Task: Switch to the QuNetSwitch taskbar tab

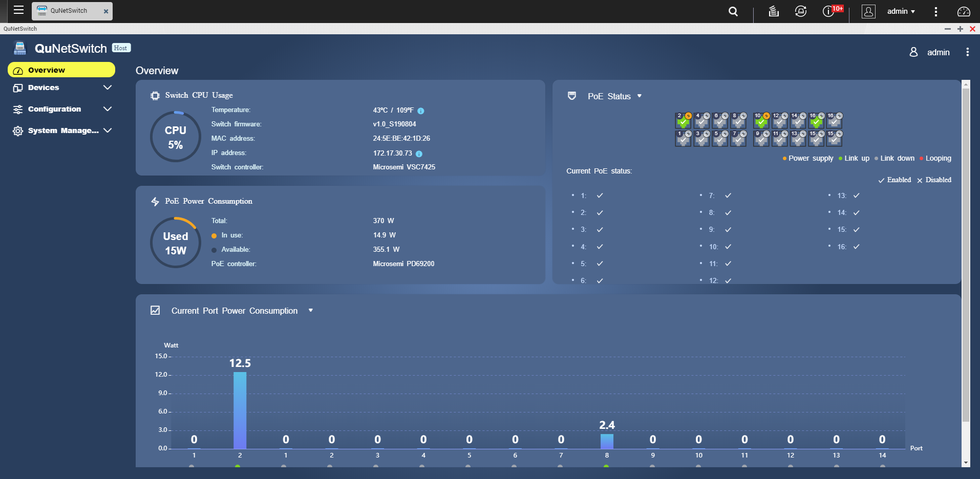Action: coord(72,11)
